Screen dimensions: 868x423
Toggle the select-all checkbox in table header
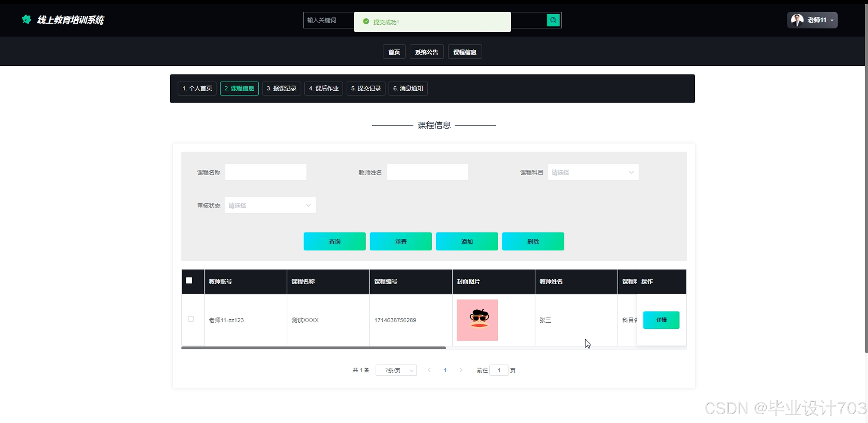point(189,280)
